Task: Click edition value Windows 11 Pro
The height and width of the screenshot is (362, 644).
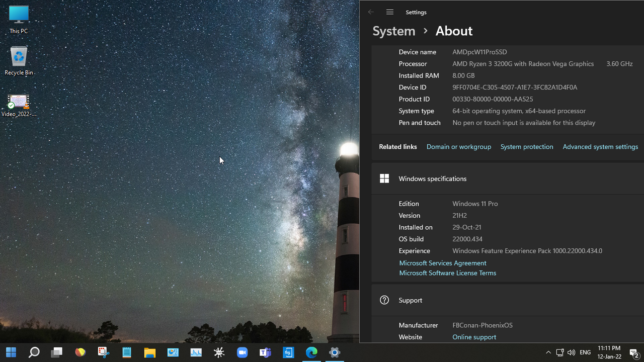Action: 475,204
